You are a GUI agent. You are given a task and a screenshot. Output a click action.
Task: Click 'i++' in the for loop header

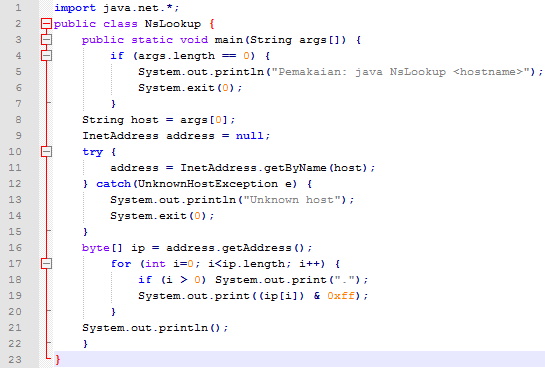coord(309,264)
